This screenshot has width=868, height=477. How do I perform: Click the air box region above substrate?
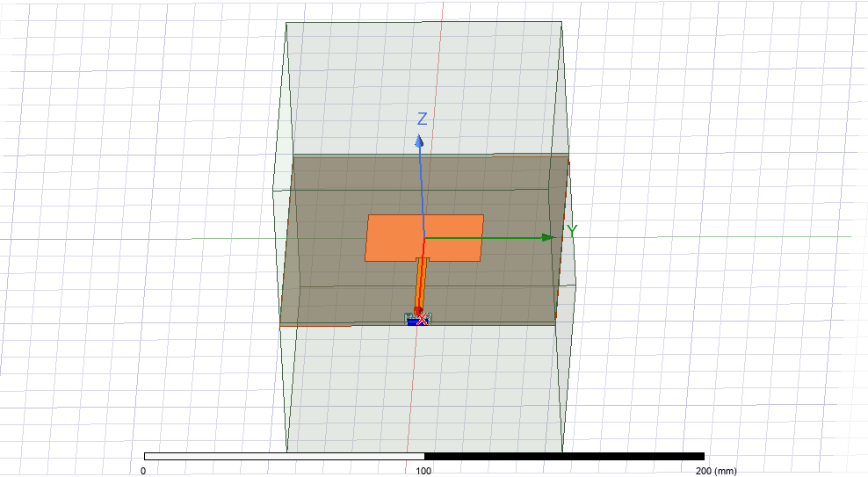tap(422, 79)
